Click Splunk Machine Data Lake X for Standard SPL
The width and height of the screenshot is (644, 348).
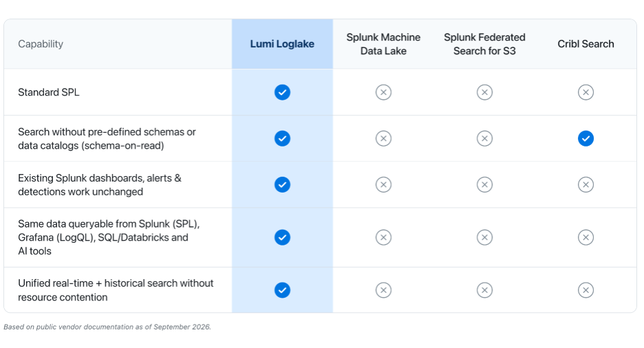tap(383, 92)
